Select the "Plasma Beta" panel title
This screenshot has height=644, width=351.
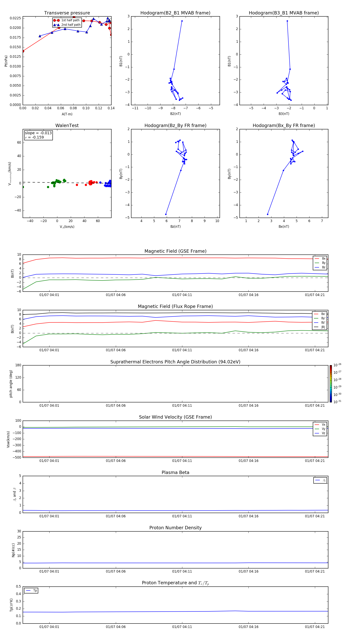click(175, 472)
